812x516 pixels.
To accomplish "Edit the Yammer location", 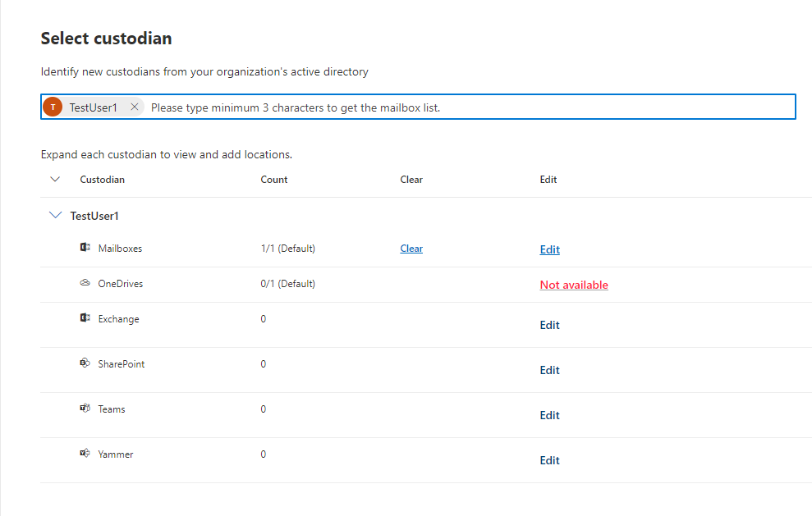I will [x=549, y=459].
